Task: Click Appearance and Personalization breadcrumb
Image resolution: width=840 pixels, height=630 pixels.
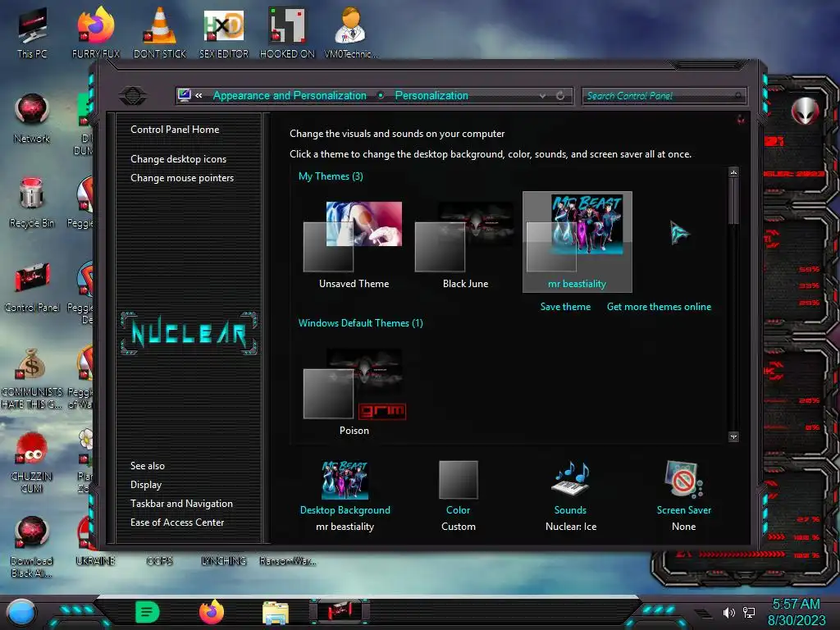Action: 290,96
